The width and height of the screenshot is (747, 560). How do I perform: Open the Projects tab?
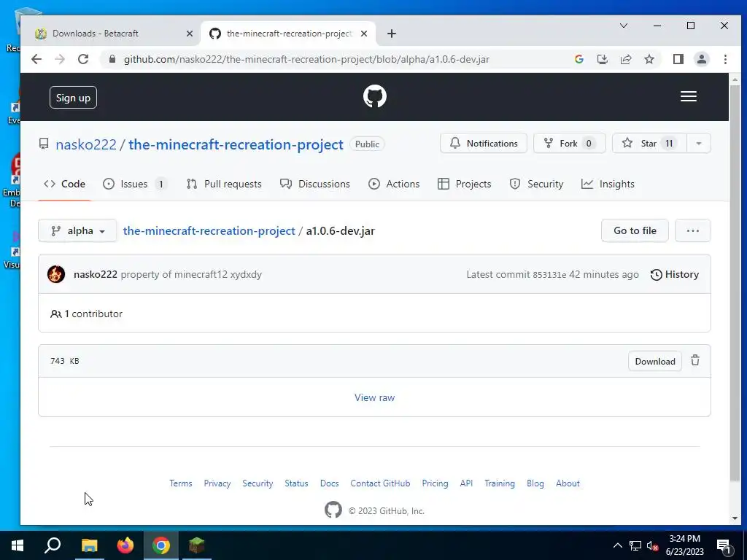click(x=465, y=184)
